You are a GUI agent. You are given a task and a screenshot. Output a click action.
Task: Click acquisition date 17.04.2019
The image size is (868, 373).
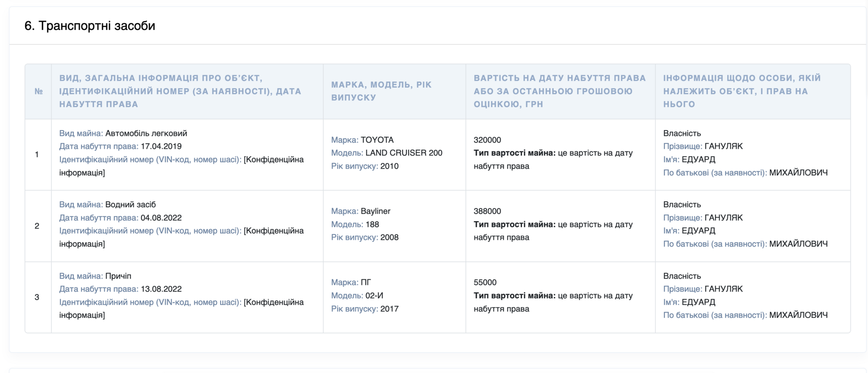tap(161, 146)
